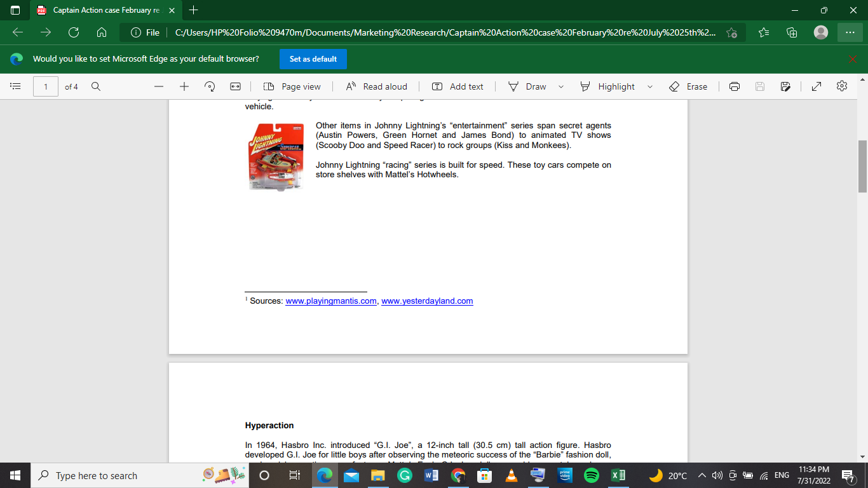Viewport: 868px width, 488px height.
Task: Open the table of contents panel
Action: [16, 86]
